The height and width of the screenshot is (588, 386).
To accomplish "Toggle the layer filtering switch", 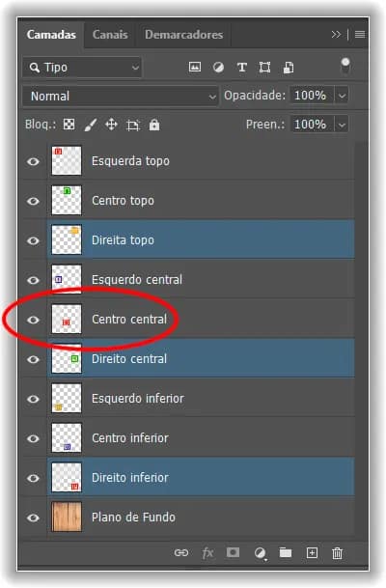I will 345,66.
